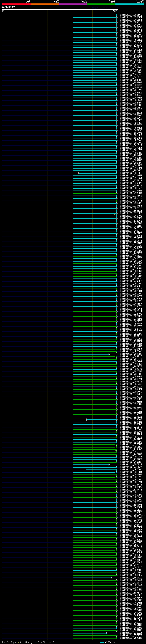Select label UniRef100_P35007

tap(131, 85)
